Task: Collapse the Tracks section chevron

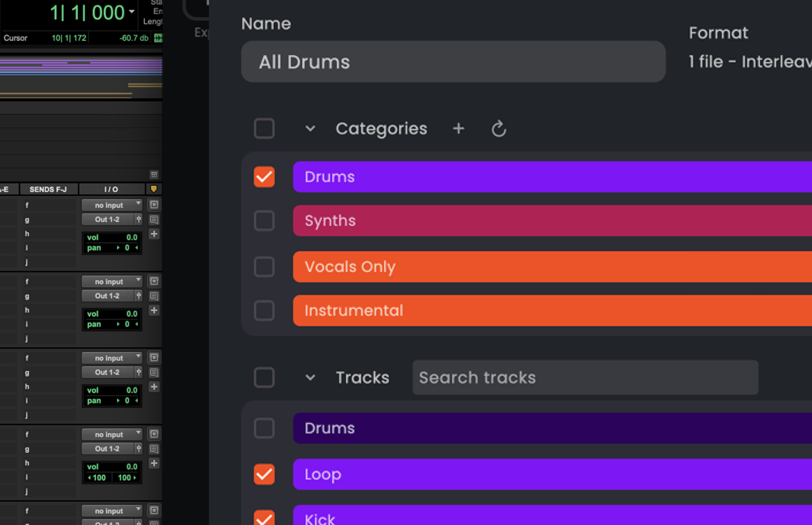Action: pos(310,378)
